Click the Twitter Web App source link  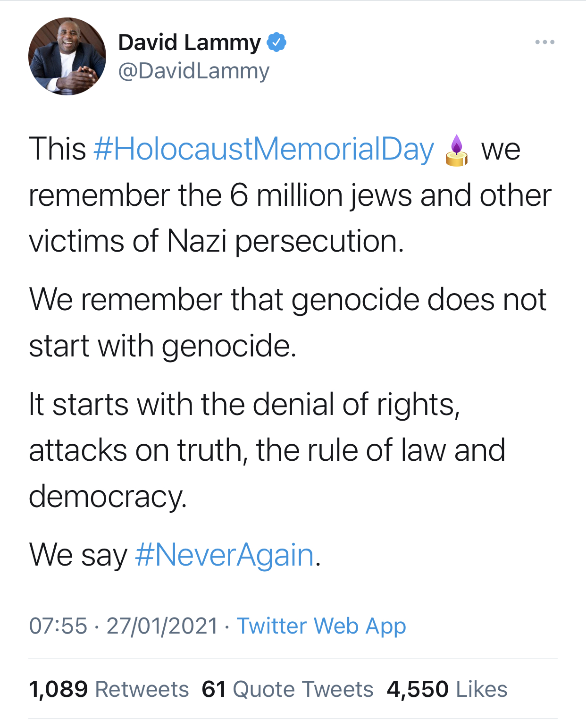click(x=321, y=626)
